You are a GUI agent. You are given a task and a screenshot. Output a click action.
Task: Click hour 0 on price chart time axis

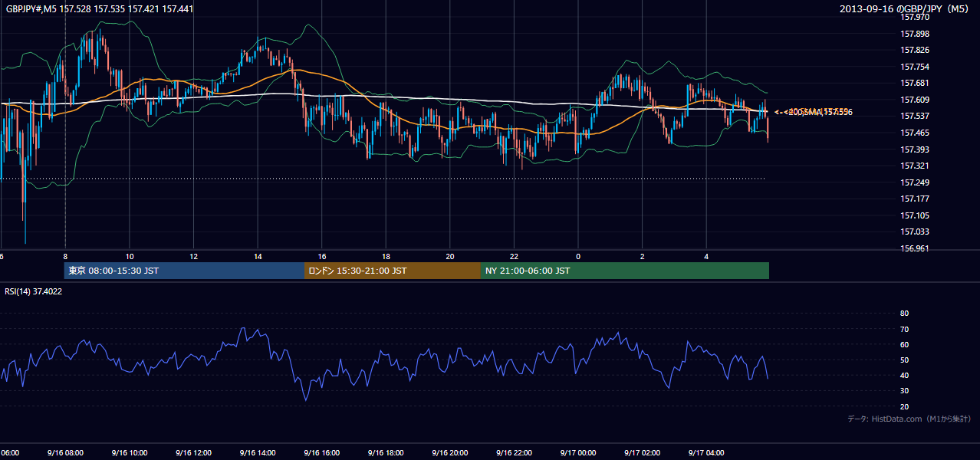tap(578, 256)
